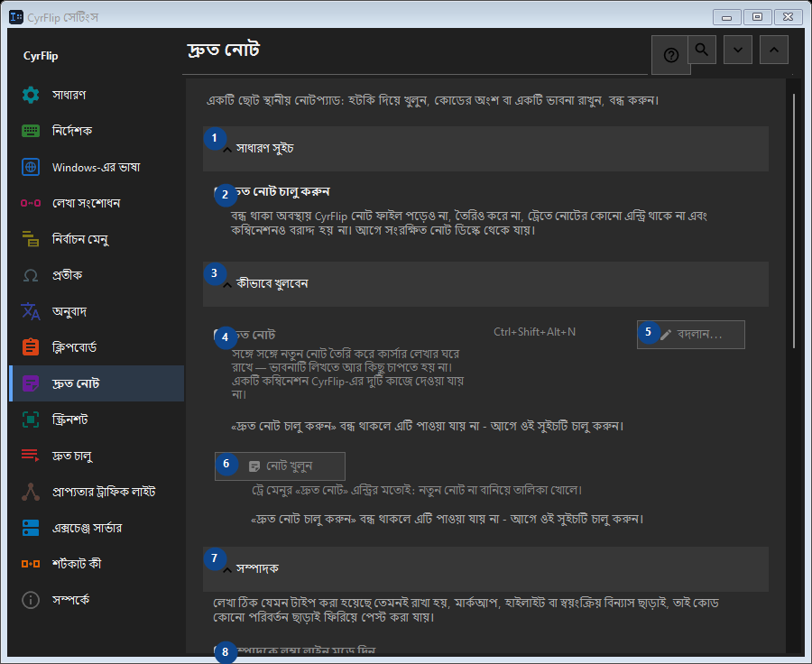Click the প্রাপ্যতার ট্রাফিক লাইট icon
Viewport: 812px width, 664px height.
pos(31,492)
